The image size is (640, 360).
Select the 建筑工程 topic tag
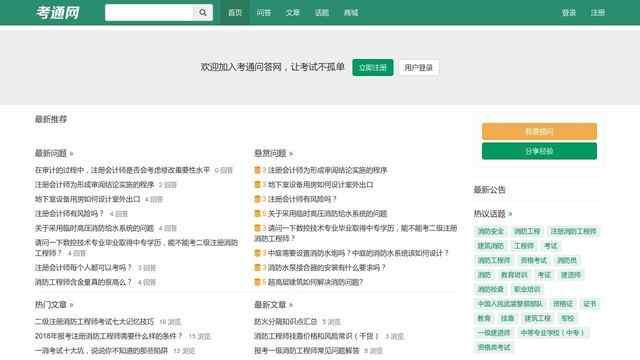click(x=538, y=318)
